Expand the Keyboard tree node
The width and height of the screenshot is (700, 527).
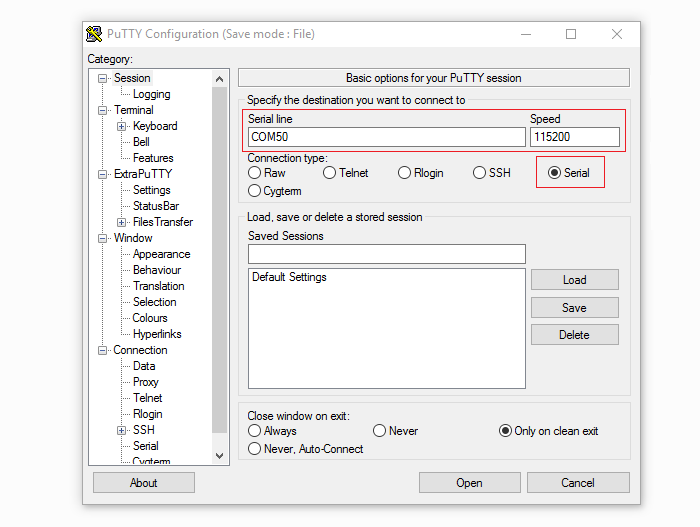click(x=121, y=126)
